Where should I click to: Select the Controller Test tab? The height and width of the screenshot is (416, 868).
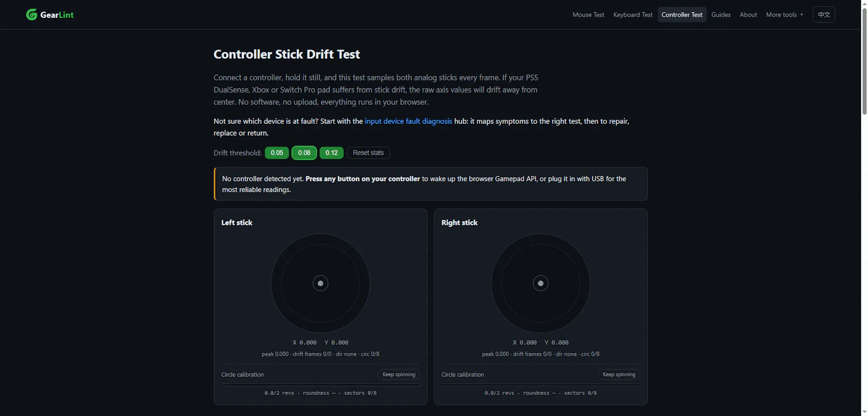[x=682, y=15]
